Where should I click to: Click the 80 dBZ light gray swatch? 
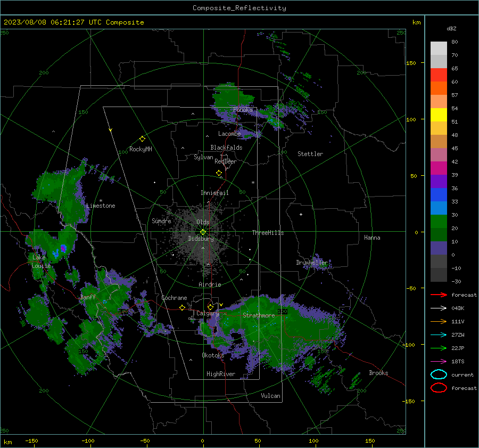coord(439,48)
